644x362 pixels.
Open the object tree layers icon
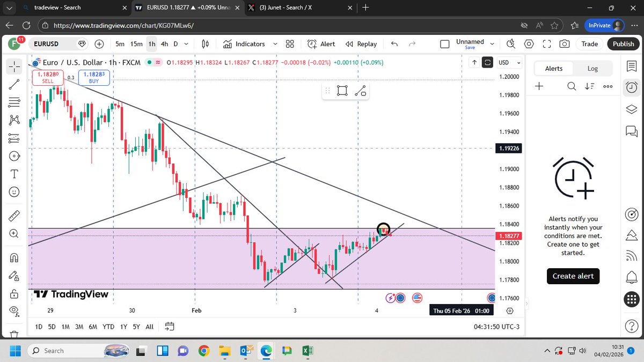coord(632,109)
